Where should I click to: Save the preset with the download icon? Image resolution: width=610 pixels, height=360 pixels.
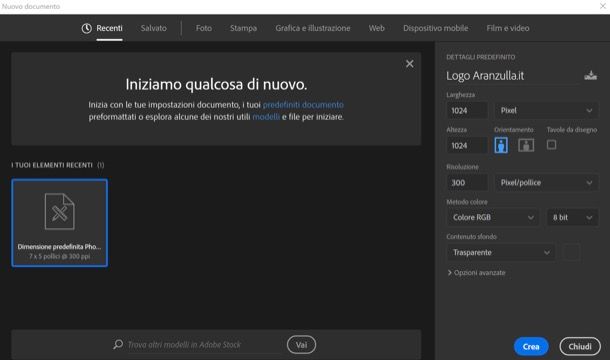(590, 75)
